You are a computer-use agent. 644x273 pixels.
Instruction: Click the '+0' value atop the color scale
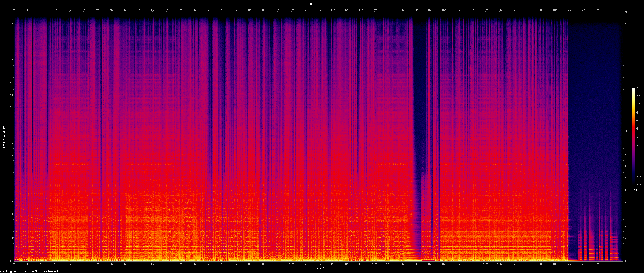(x=637, y=88)
